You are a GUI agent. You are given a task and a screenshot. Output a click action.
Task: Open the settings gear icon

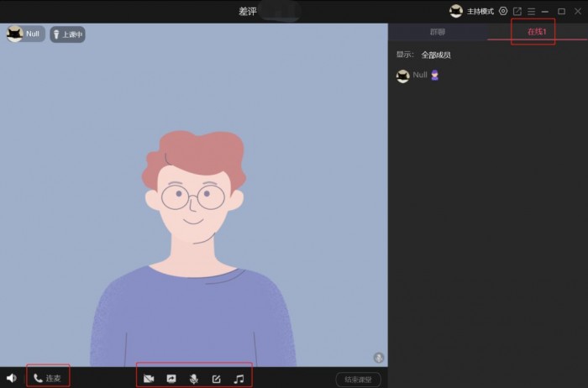coord(503,11)
